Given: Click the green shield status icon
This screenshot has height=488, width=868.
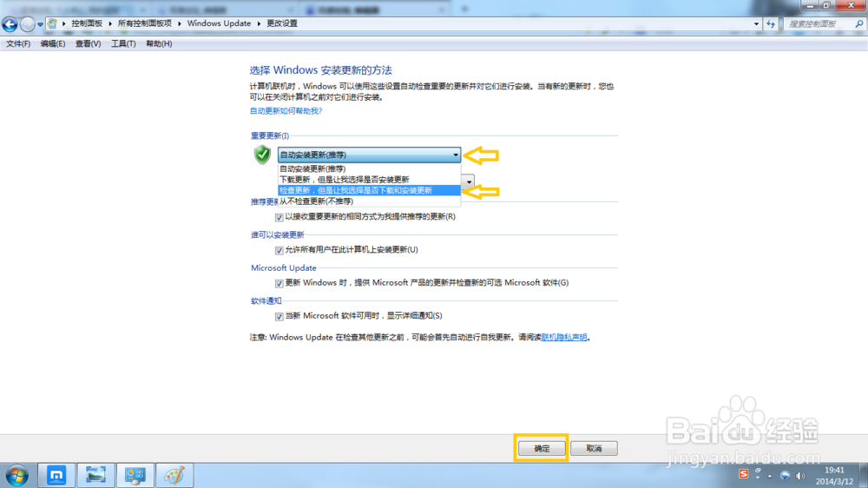Looking at the screenshot, I should tap(262, 155).
